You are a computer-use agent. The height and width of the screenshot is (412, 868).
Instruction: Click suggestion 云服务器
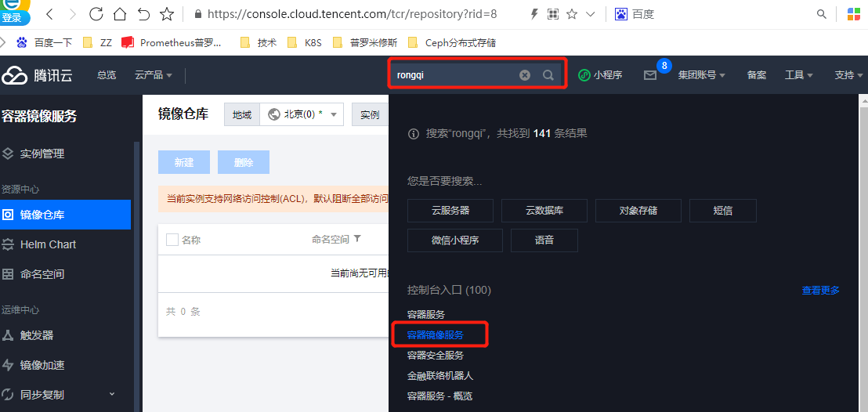pos(450,211)
